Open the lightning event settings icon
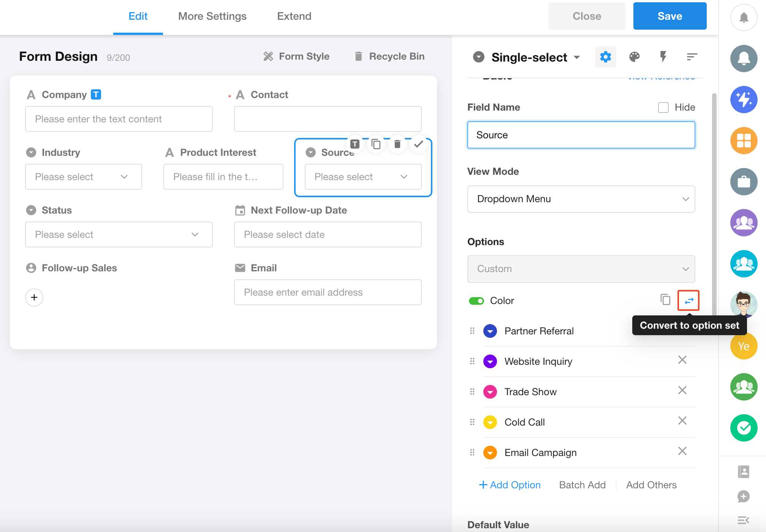The width and height of the screenshot is (766, 532). point(663,57)
